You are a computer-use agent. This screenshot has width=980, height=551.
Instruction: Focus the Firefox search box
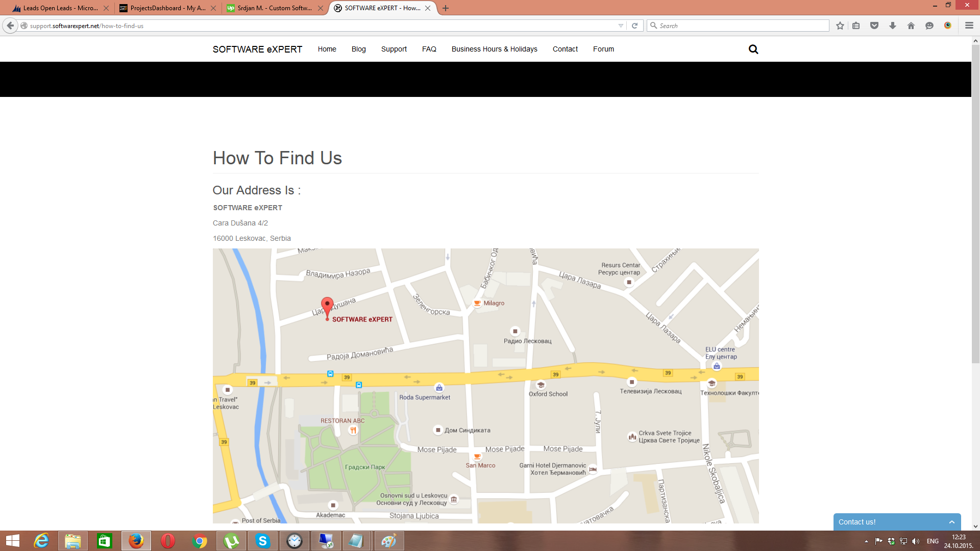pyautogui.click(x=738, y=26)
